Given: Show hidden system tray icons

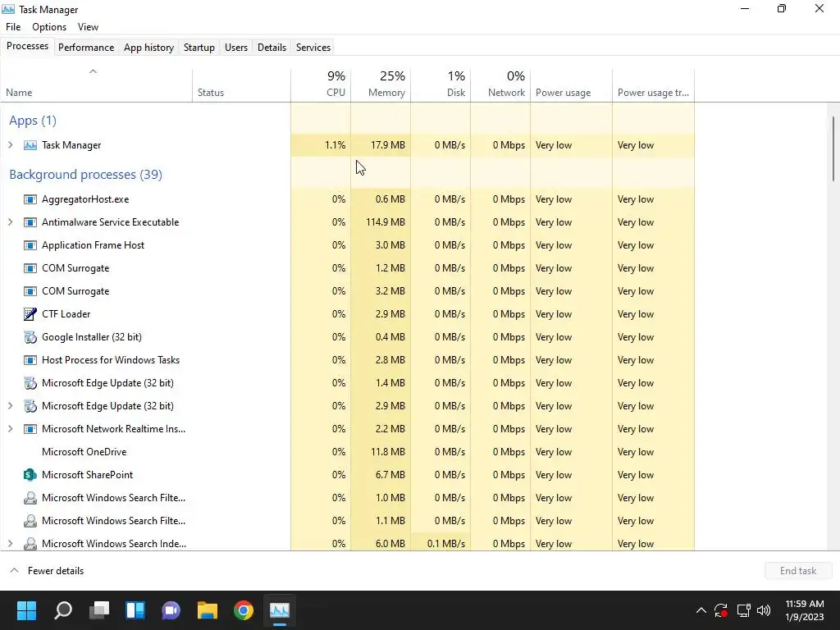Looking at the screenshot, I should pyautogui.click(x=701, y=610).
